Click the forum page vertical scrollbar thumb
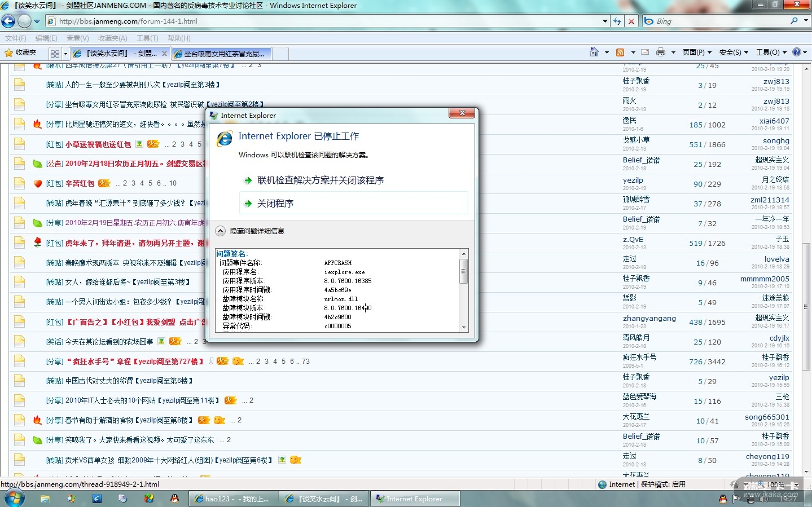 [806, 307]
